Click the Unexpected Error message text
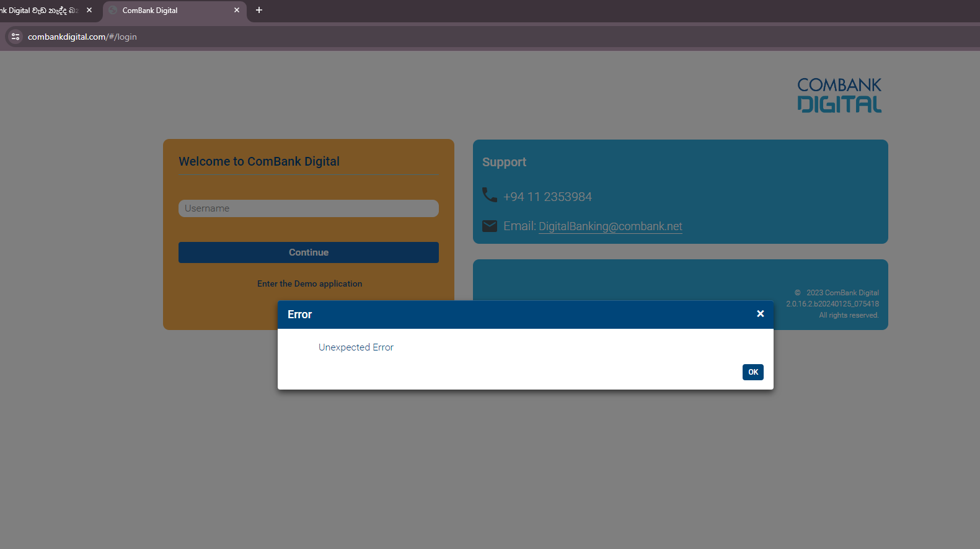 pyautogui.click(x=356, y=347)
